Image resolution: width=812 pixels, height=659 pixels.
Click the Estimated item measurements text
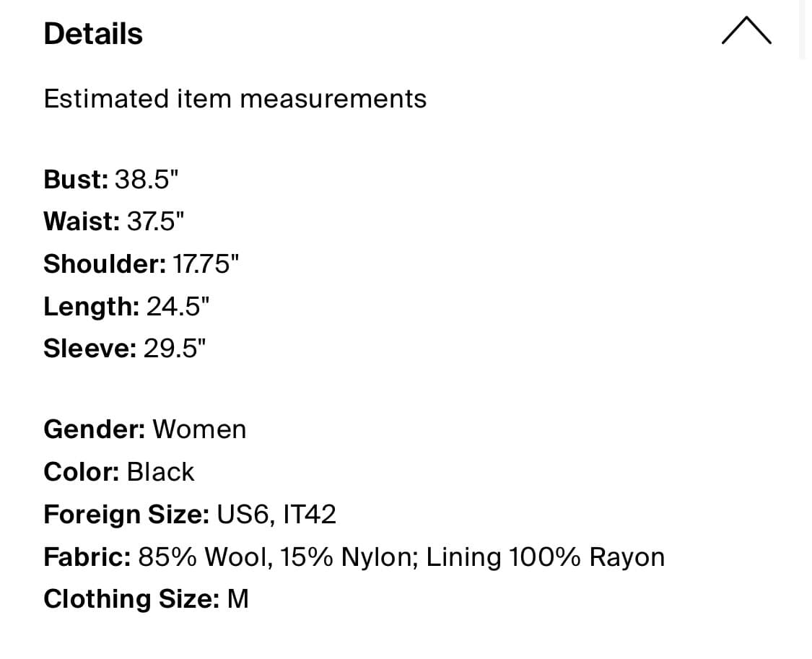coord(235,99)
